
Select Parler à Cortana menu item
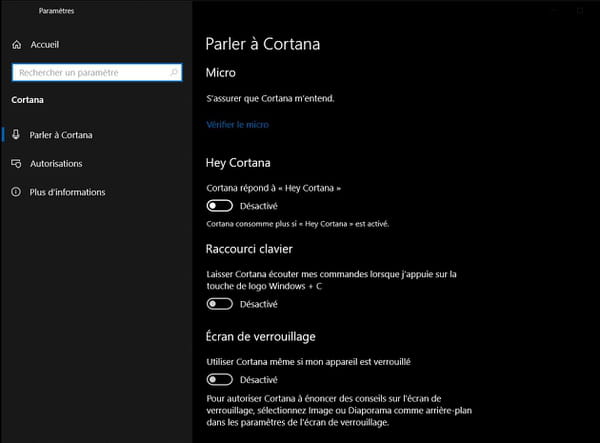61,135
